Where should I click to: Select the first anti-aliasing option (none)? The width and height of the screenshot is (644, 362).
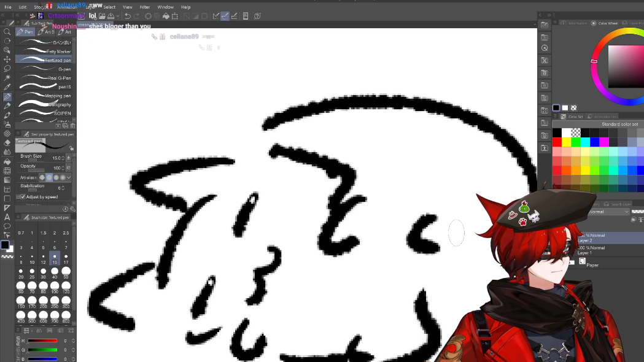[42, 178]
